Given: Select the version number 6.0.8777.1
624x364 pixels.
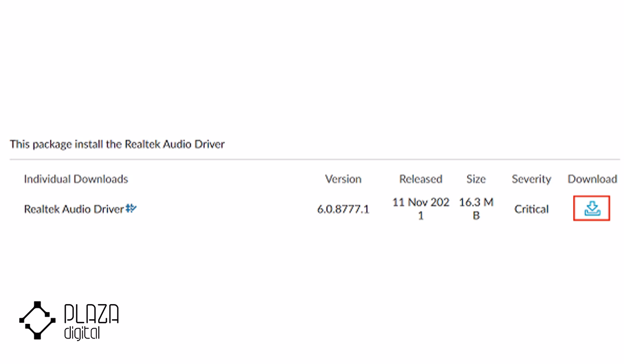Looking at the screenshot, I should [x=343, y=209].
